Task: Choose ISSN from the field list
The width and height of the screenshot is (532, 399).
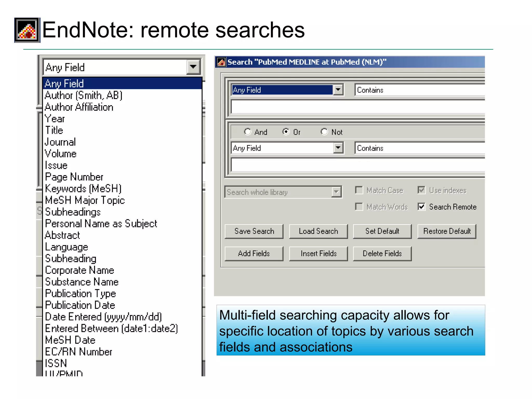Action: pyautogui.click(x=122, y=363)
